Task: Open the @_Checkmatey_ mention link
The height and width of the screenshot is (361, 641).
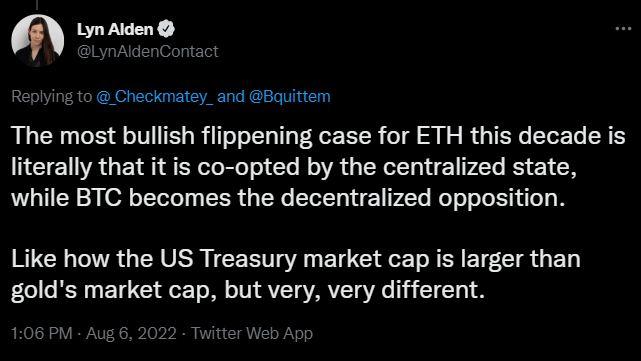Action: click(x=155, y=96)
